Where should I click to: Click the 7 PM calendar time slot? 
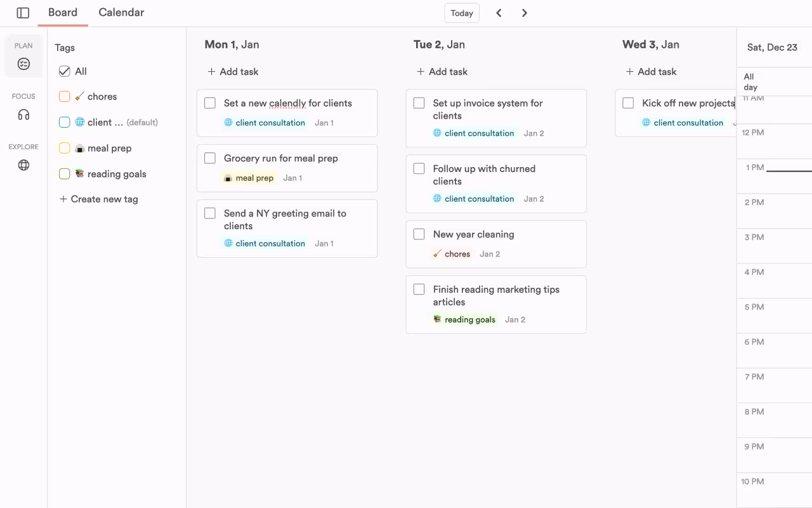point(775,385)
